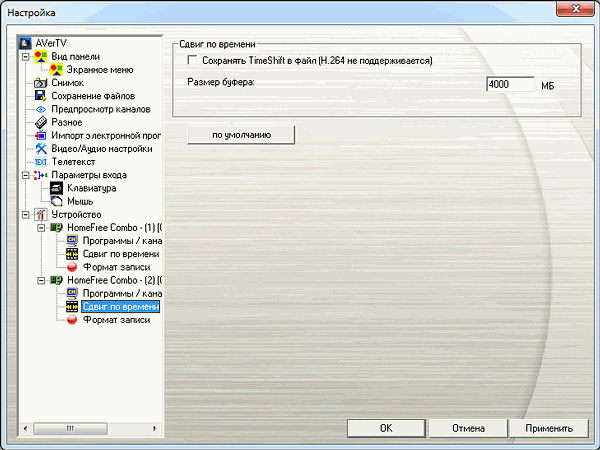Click the card icon for HomeFree Combo - (2)
This screenshot has height=450, width=600.
point(56,280)
